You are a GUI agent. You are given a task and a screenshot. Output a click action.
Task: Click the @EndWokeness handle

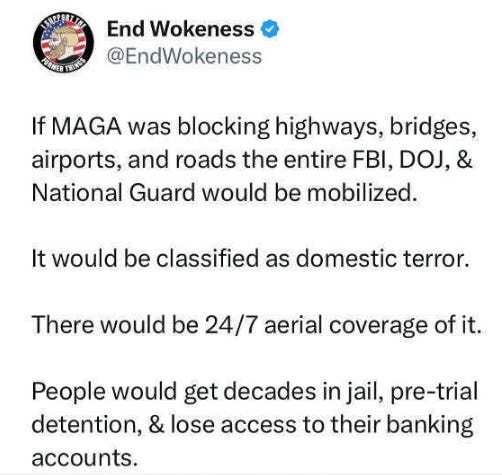[184, 56]
